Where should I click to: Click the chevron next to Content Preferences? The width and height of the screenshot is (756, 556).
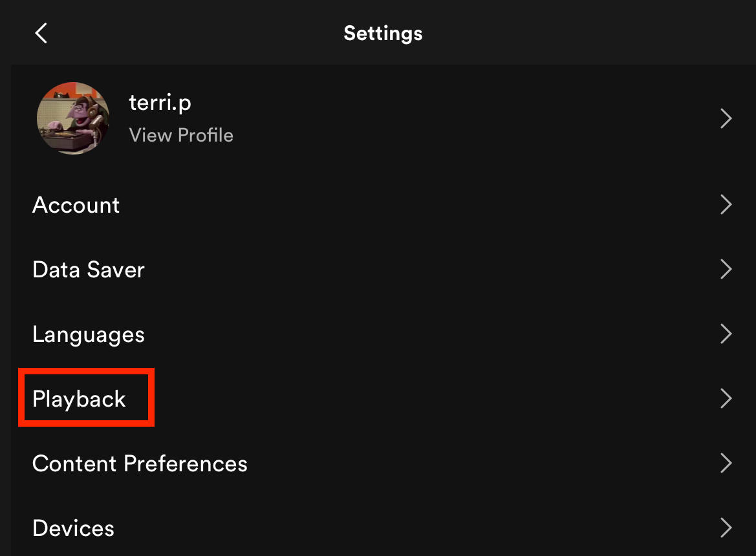coord(726,463)
